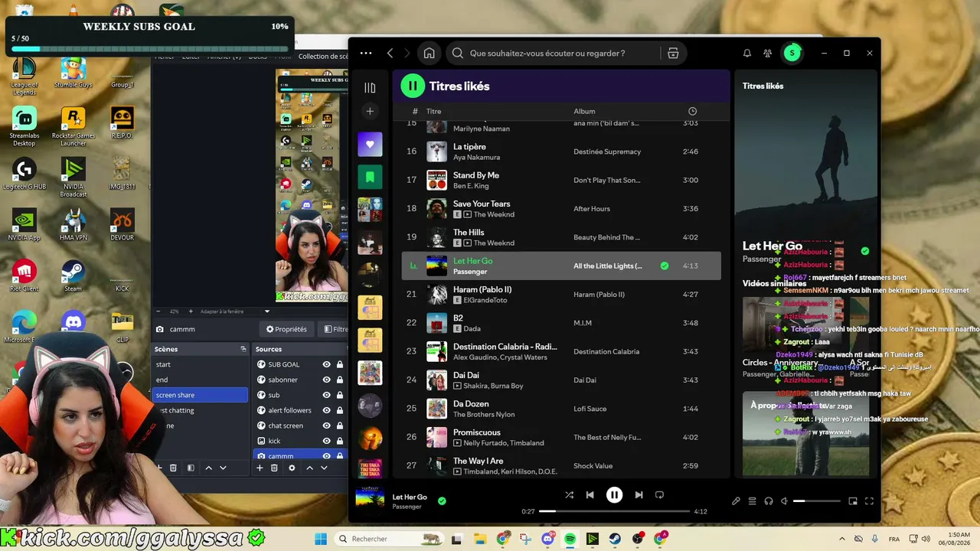Open the lyrics microphone in Spotify player bar
The height and width of the screenshot is (551, 980).
[736, 501]
